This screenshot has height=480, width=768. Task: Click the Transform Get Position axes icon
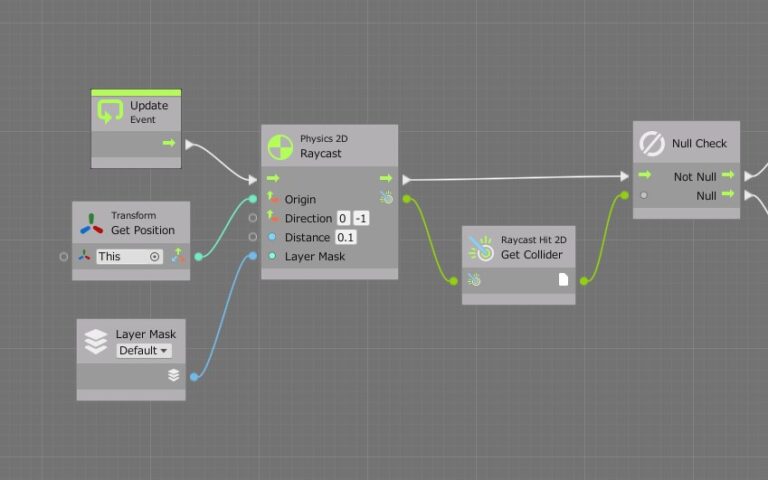coord(91,223)
